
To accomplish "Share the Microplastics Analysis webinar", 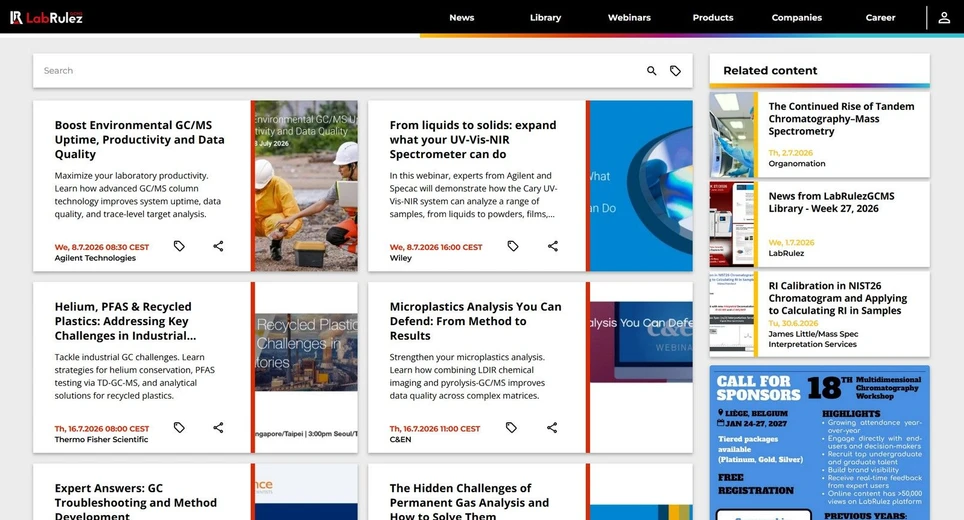I will click(x=552, y=427).
